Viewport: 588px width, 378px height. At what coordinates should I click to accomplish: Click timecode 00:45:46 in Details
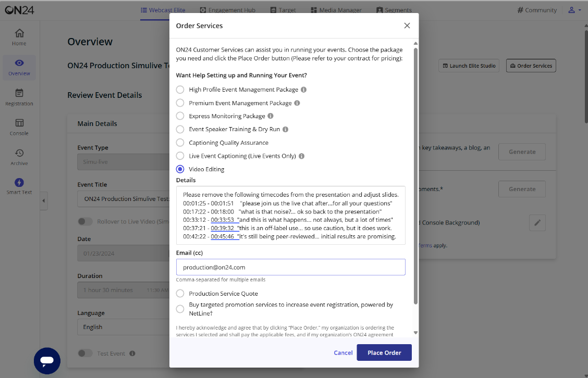tap(223, 236)
